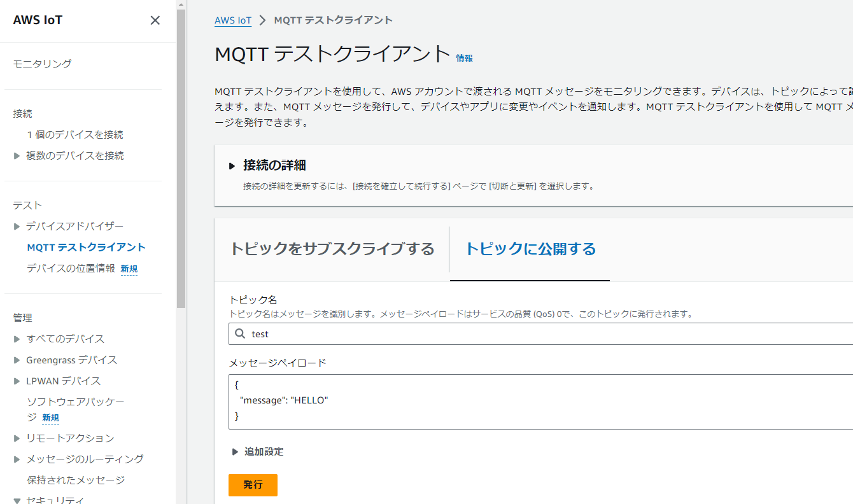Select MQTT テストクライアント in sidebar
The image size is (853, 504).
(x=87, y=248)
